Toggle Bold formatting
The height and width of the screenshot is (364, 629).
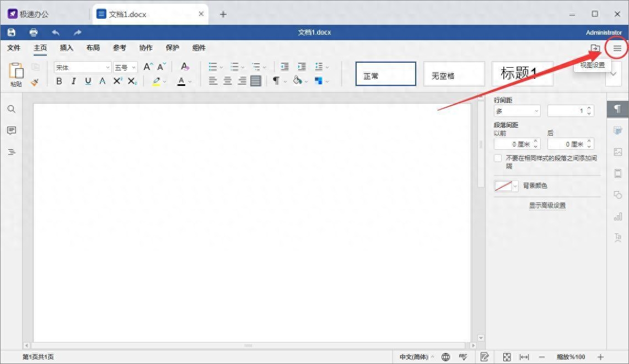click(59, 81)
